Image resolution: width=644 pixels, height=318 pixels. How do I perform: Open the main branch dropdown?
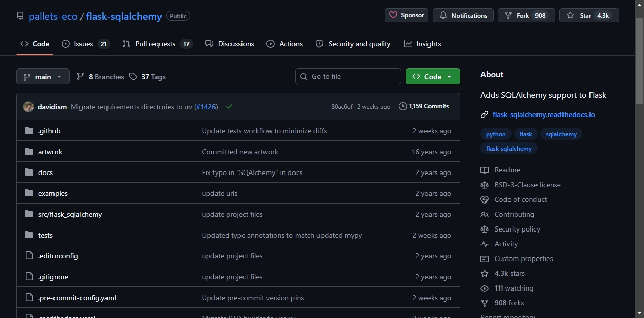pos(43,76)
